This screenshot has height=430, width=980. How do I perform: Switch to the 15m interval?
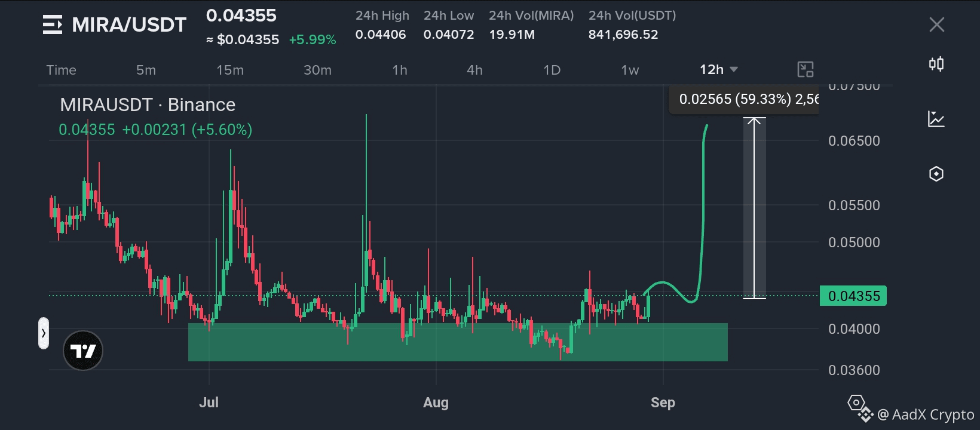pos(230,70)
